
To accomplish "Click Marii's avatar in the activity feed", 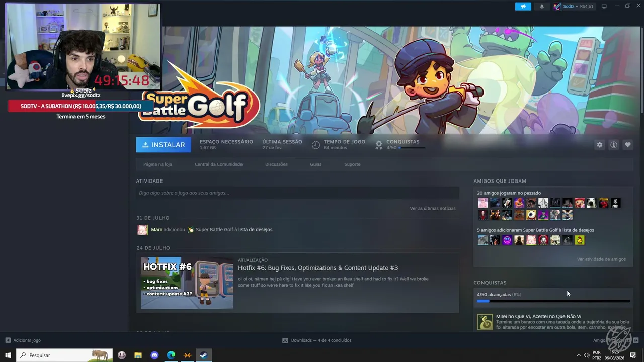I will pyautogui.click(x=143, y=230).
